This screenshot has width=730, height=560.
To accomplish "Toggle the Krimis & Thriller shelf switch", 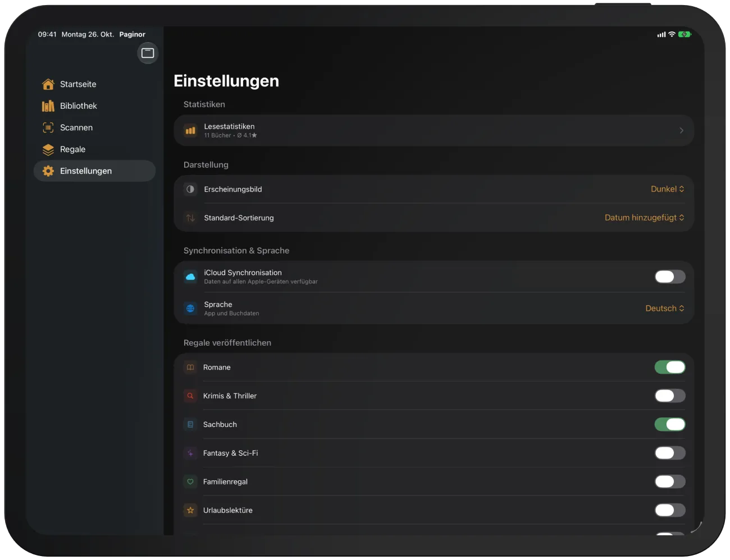I will click(x=670, y=396).
